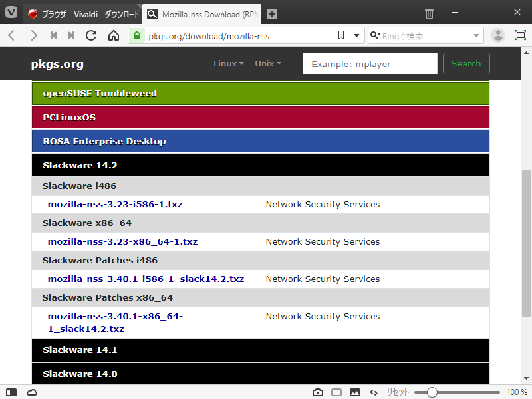Open the closed tabs trash icon
532x399 pixels.
[x=429, y=13]
